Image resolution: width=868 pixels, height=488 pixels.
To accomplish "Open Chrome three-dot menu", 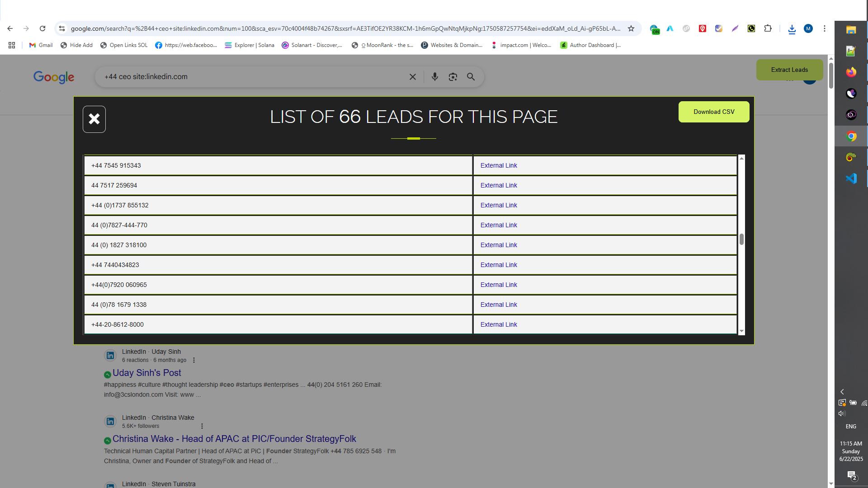I will 824,28.
